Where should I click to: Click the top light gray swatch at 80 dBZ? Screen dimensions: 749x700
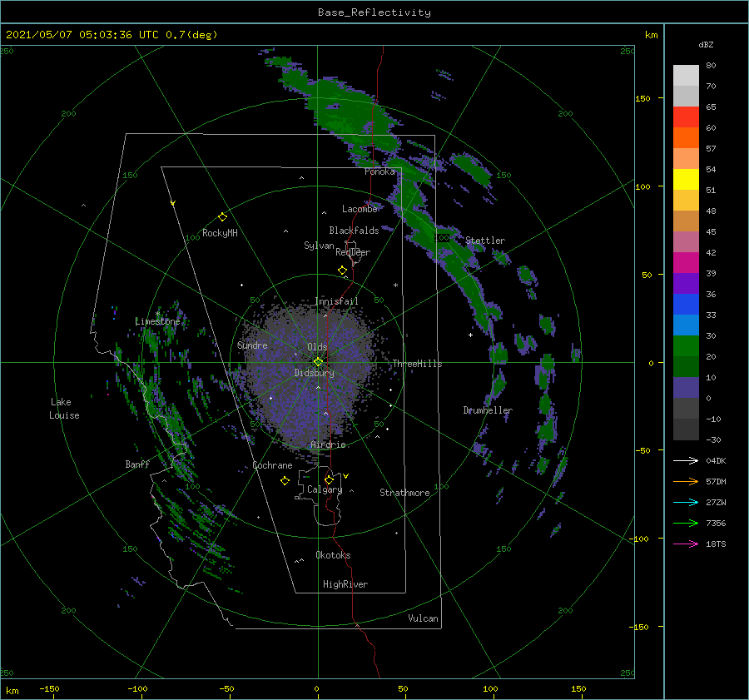coord(686,76)
